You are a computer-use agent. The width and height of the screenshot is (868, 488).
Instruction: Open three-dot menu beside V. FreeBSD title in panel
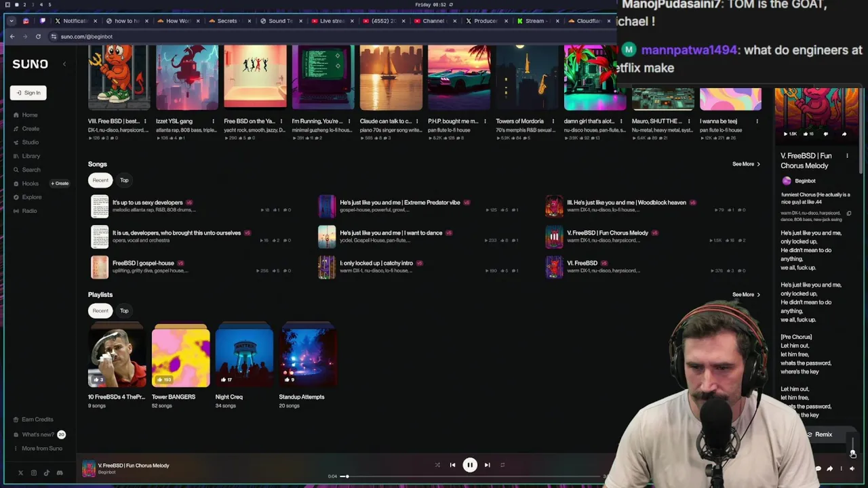click(847, 156)
